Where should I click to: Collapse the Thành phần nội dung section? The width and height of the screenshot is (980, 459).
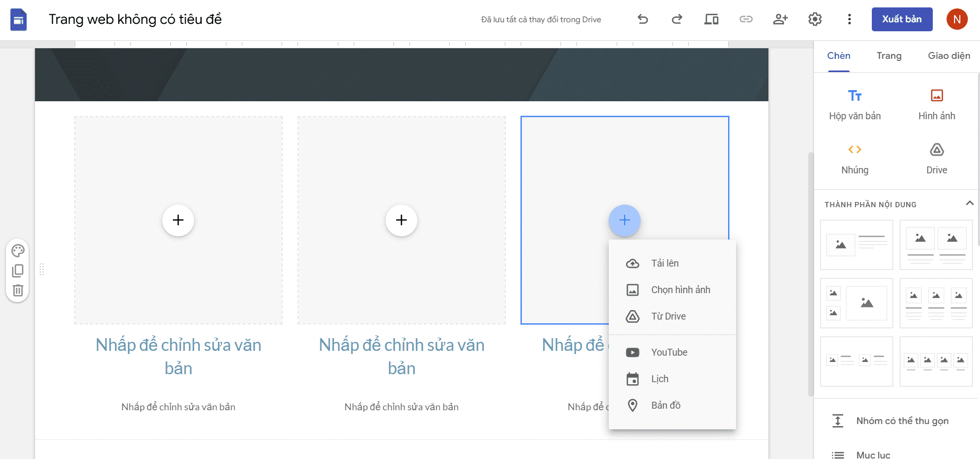(969, 204)
